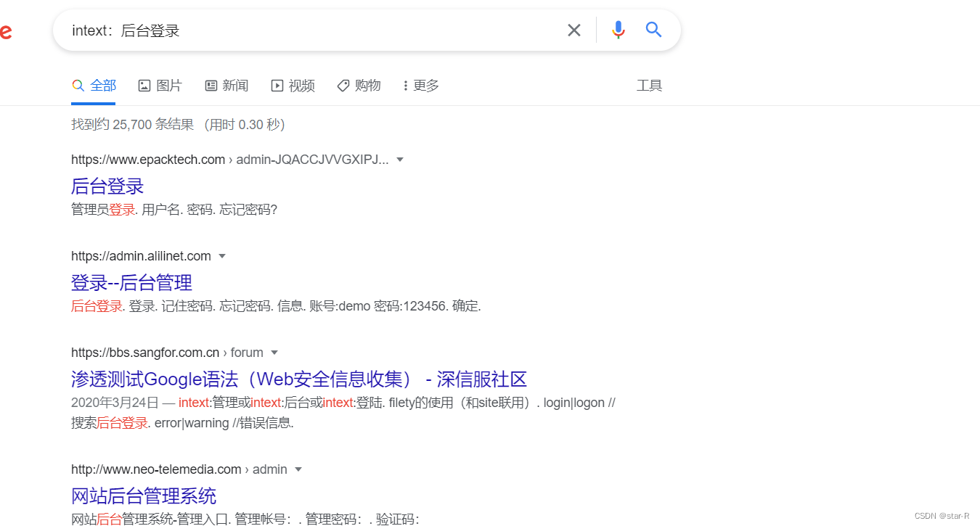980x526 pixels.
Task: Click snippet 管理员登录. 用户名. 密码. 忘记密码?
Action: click(174, 210)
